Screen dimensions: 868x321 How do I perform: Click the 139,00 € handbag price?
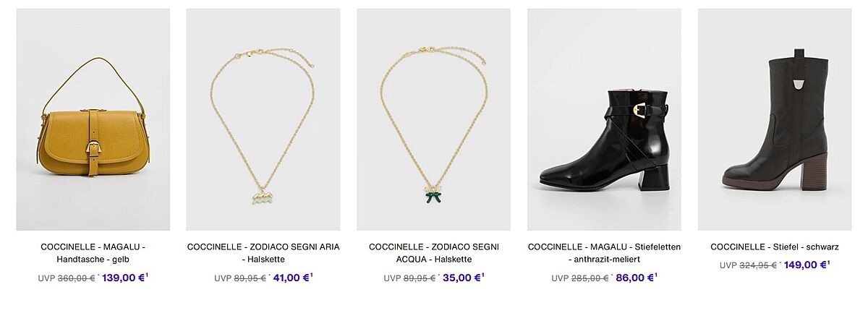tap(124, 278)
